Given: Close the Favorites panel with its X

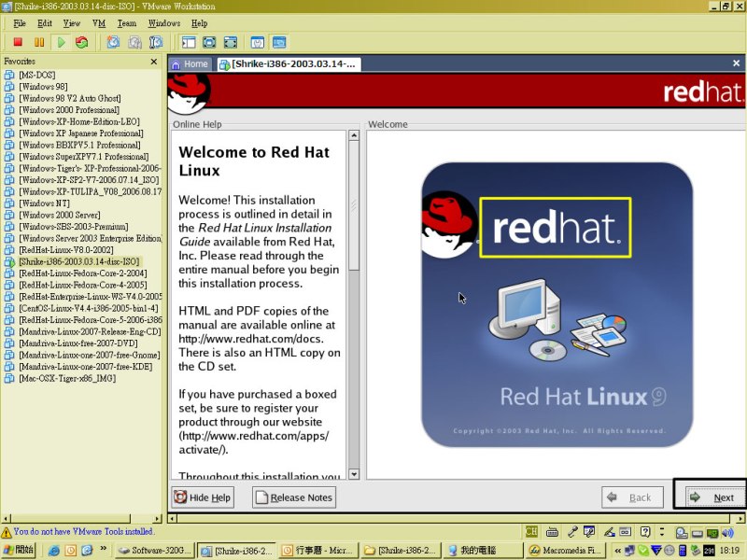Looking at the screenshot, I should click(154, 62).
